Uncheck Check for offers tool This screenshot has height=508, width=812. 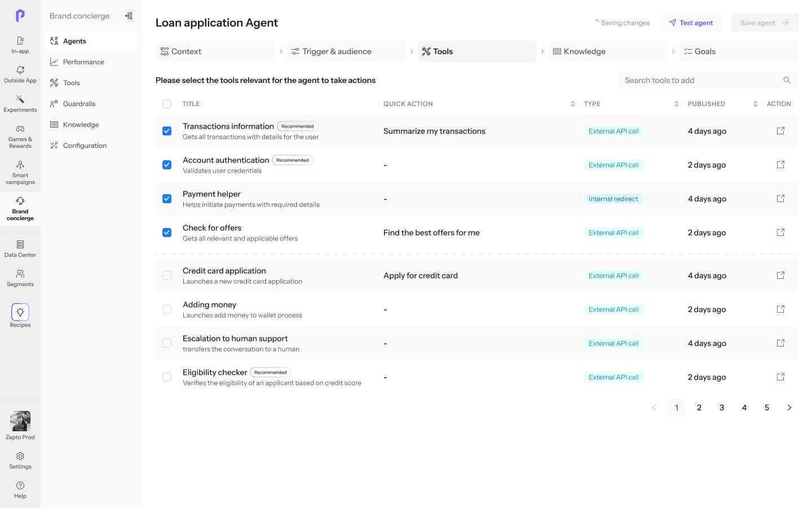coord(167,233)
